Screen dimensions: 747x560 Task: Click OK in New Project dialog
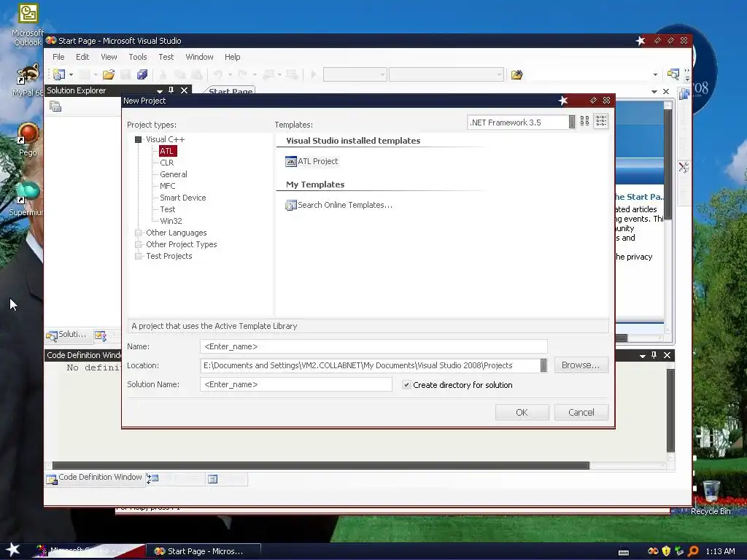(x=522, y=413)
